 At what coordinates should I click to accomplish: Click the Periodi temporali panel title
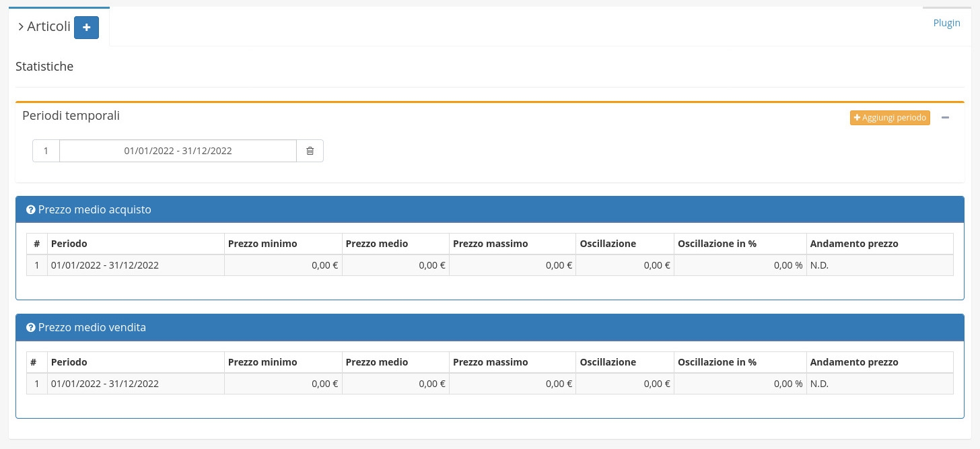click(x=71, y=116)
